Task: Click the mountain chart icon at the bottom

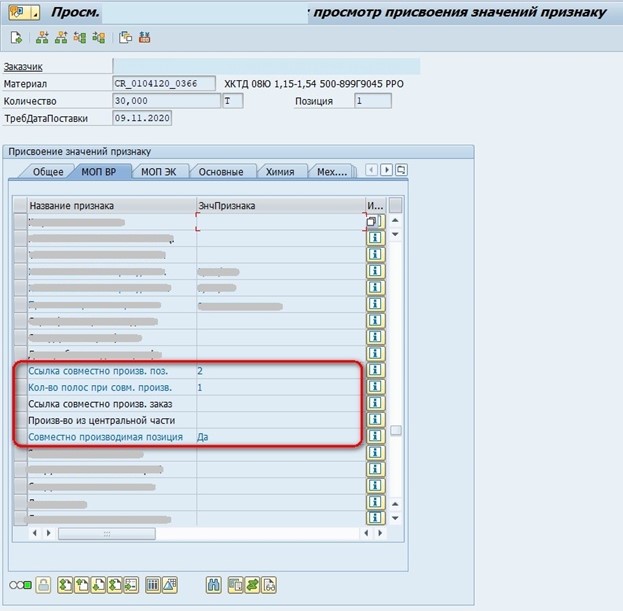Action: tap(170, 585)
